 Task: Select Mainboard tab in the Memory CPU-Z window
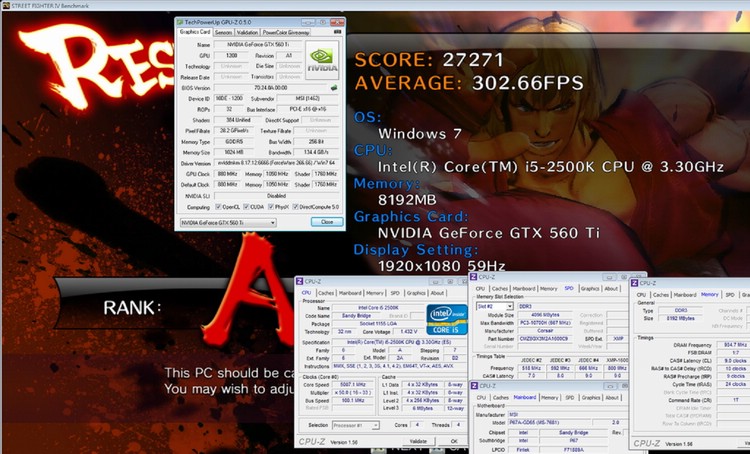click(685, 295)
